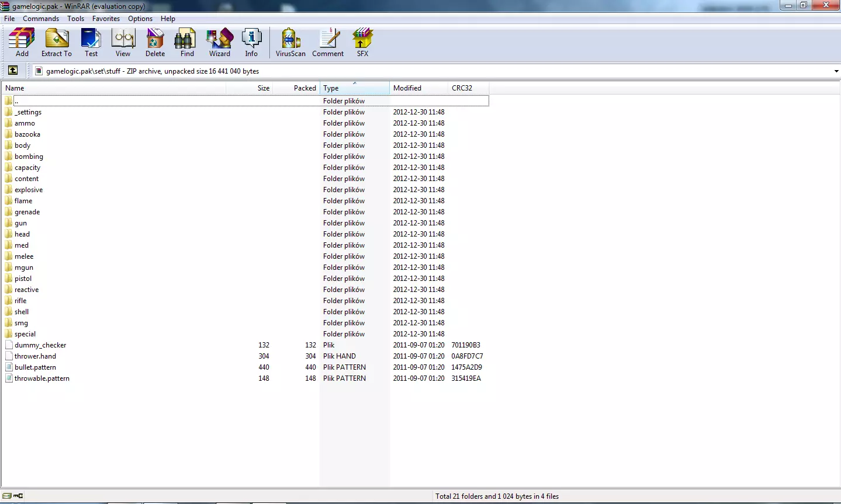Viewport: 841px width, 504px height.
Task: Open the View file tool
Action: pyautogui.click(x=123, y=43)
